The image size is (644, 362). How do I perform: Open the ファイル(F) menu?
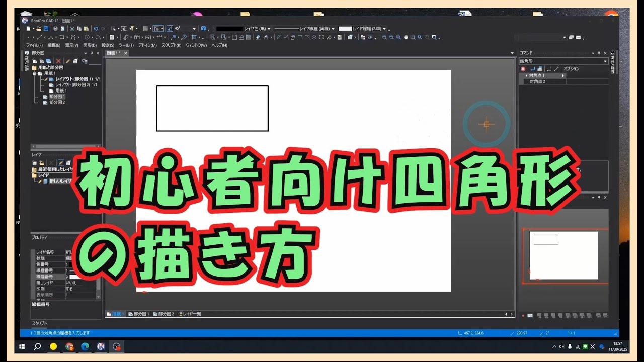pyautogui.click(x=34, y=45)
